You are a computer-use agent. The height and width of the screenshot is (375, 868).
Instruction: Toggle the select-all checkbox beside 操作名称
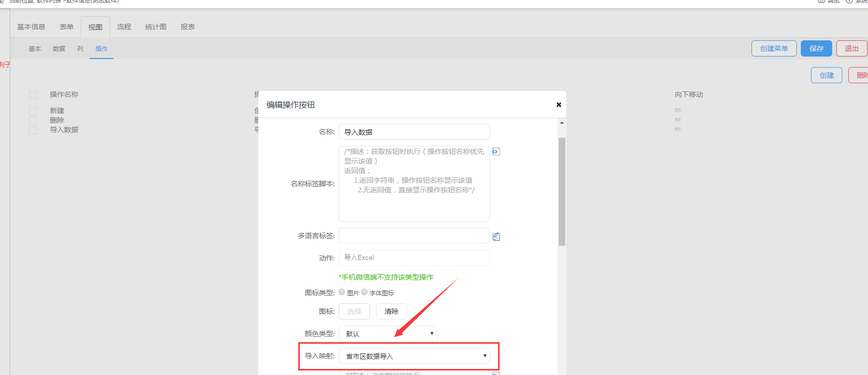[33, 95]
